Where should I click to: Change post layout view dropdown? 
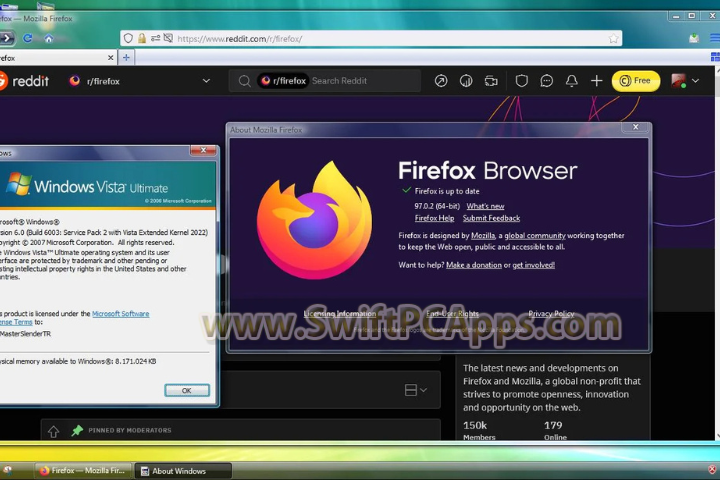(416, 390)
